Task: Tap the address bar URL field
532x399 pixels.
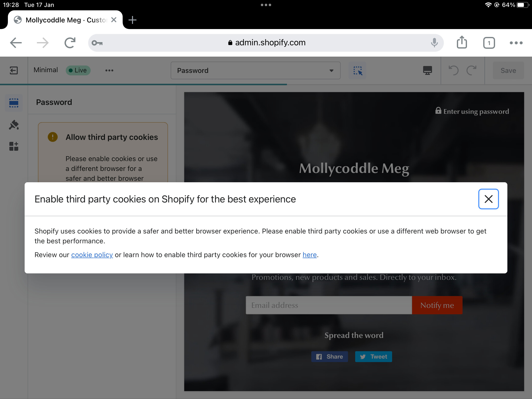Action: pyautogui.click(x=266, y=43)
